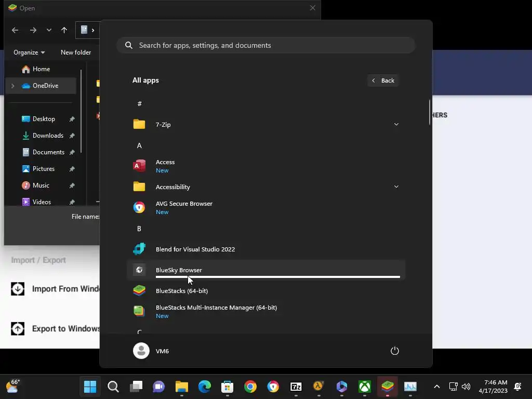Show hidden system tray icons
The image size is (532, 399).
click(437, 387)
